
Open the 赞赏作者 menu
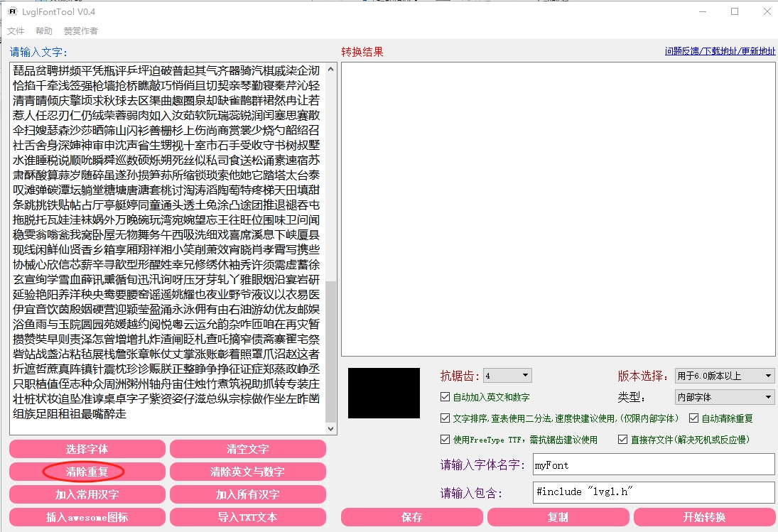81,31
